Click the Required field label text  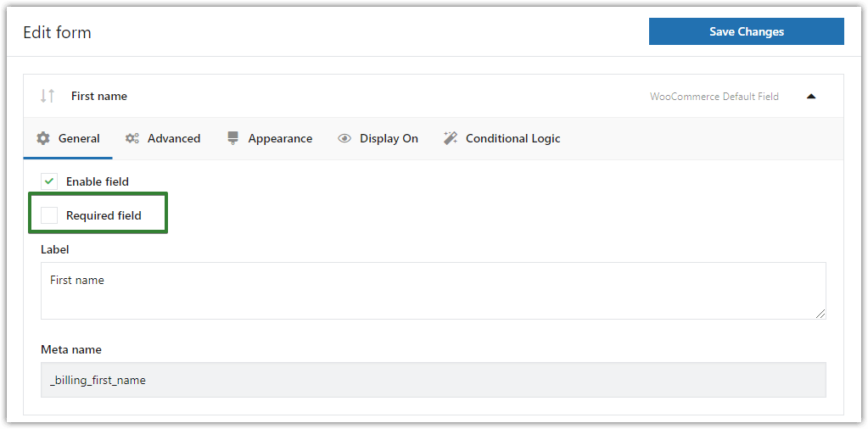pos(104,215)
